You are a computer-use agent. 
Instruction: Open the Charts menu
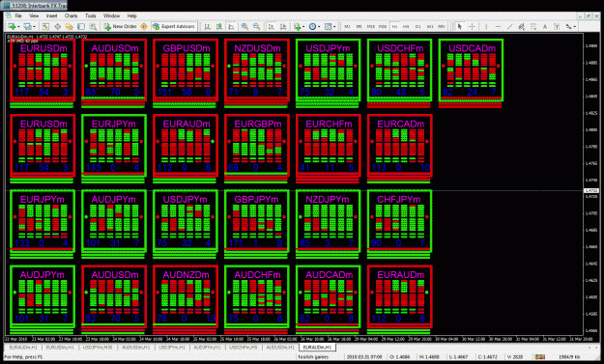(71, 15)
